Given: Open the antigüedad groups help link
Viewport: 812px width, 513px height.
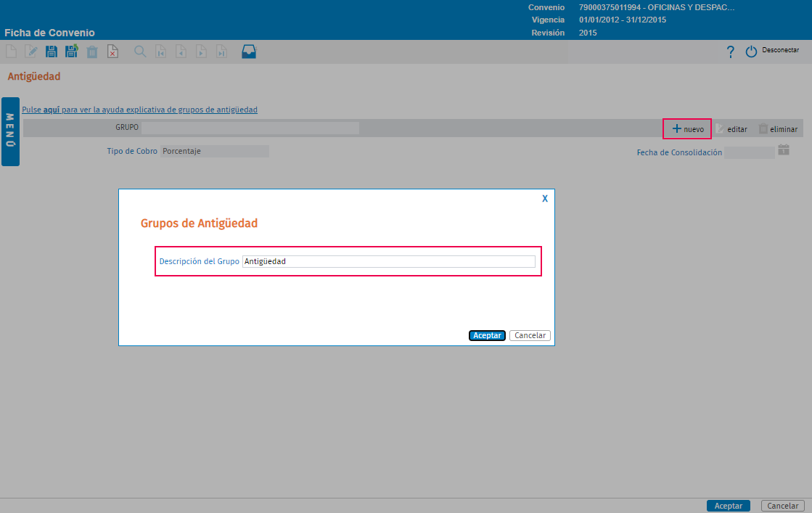Looking at the screenshot, I should pos(140,110).
